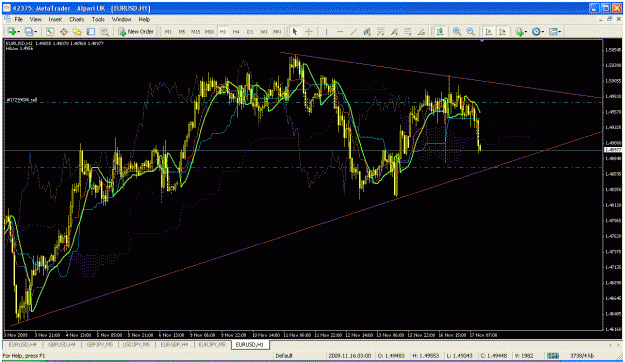Switch to W1 weekly timeframe
This screenshot has height=362, width=625.
click(263, 31)
